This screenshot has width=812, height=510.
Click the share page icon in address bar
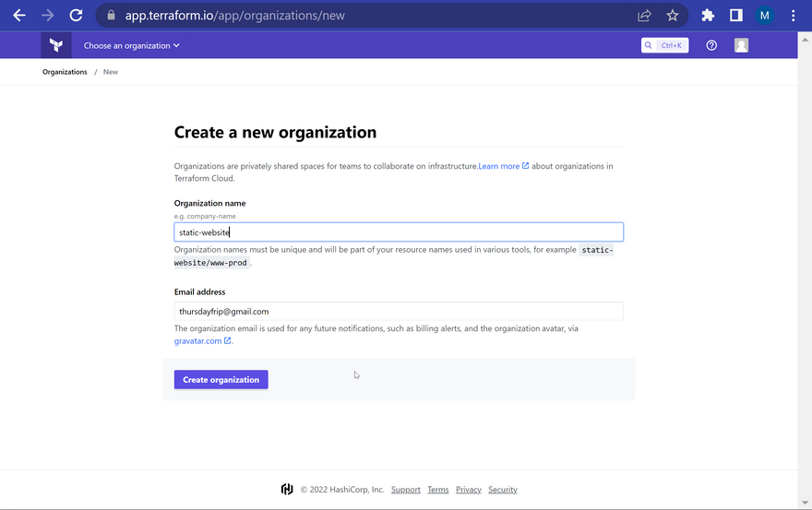pyautogui.click(x=644, y=16)
